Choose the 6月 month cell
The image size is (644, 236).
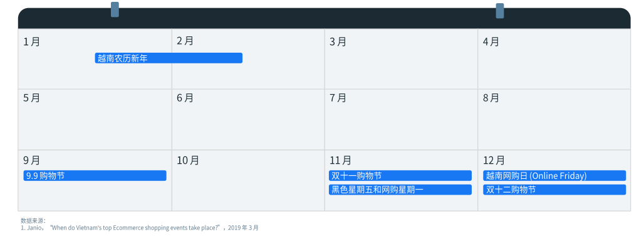click(x=248, y=120)
